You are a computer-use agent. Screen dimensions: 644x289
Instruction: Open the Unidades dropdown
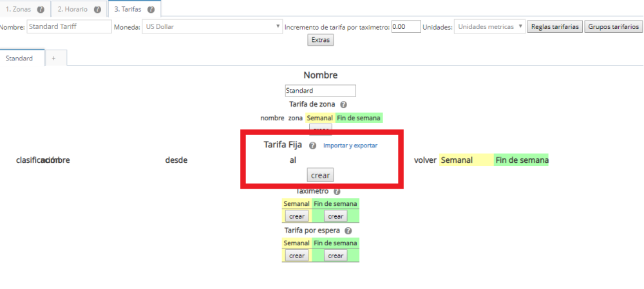coord(489,26)
